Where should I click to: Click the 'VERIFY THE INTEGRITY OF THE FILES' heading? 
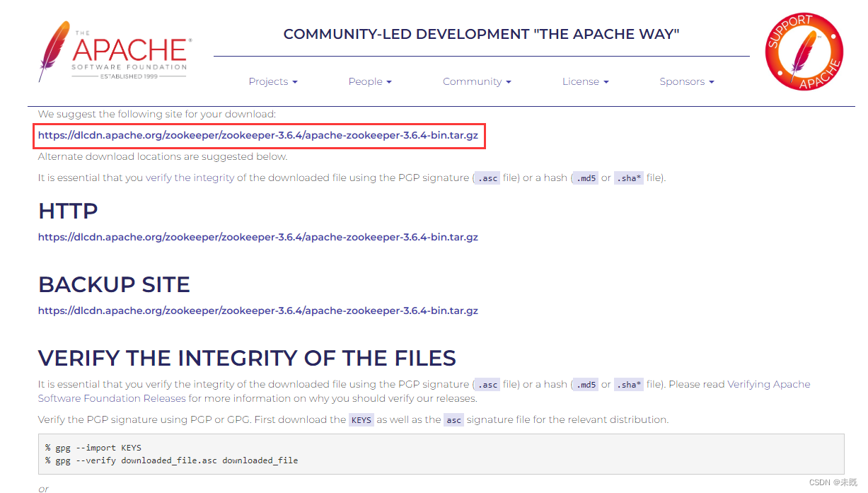(247, 358)
